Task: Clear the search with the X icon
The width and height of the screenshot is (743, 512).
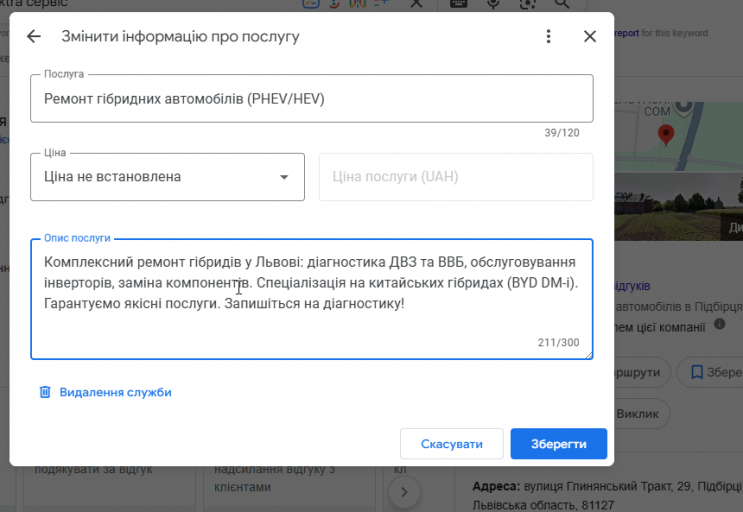Action: 416,3
